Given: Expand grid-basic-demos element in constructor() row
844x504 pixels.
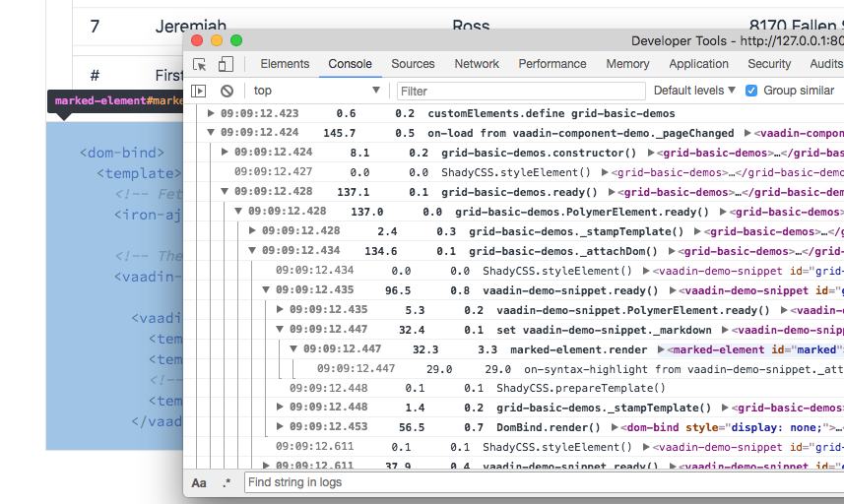Looking at the screenshot, I should (x=651, y=153).
